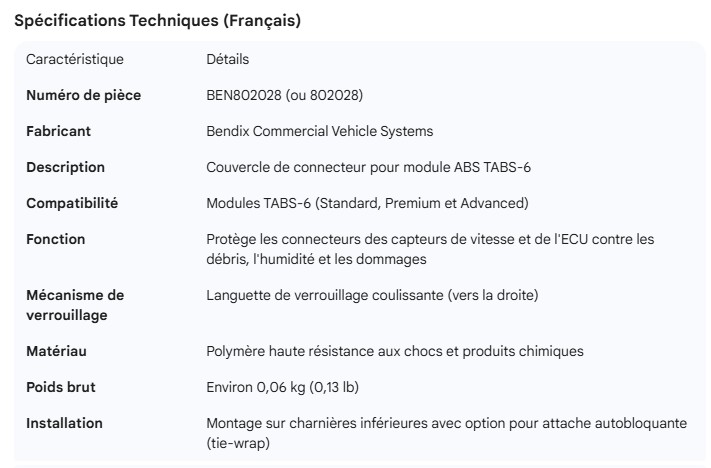The image size is (711, 468).
Task: Click the BEN802028 part number value
Action: click(284, 96)
